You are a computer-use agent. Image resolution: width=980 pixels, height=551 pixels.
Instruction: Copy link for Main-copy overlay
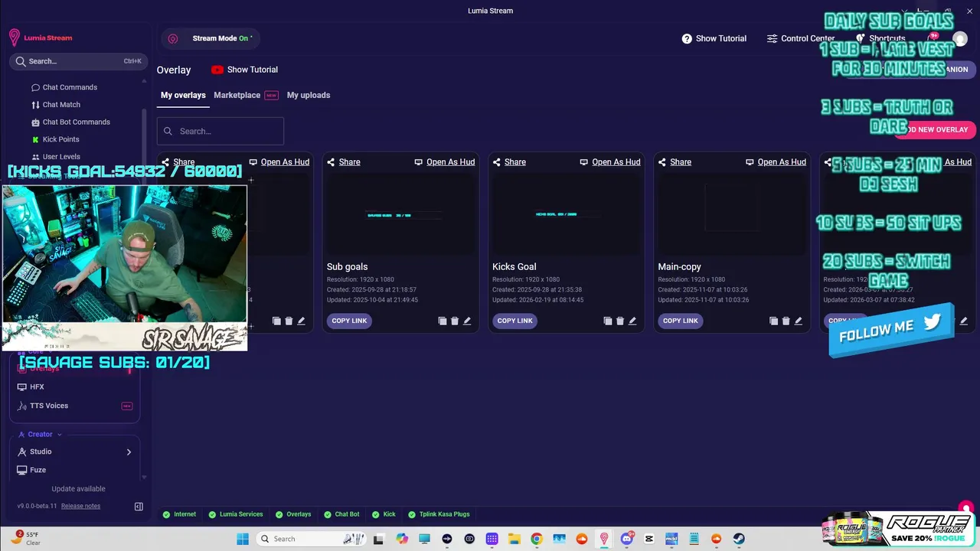pyautogui.click(x=680, y=321)
